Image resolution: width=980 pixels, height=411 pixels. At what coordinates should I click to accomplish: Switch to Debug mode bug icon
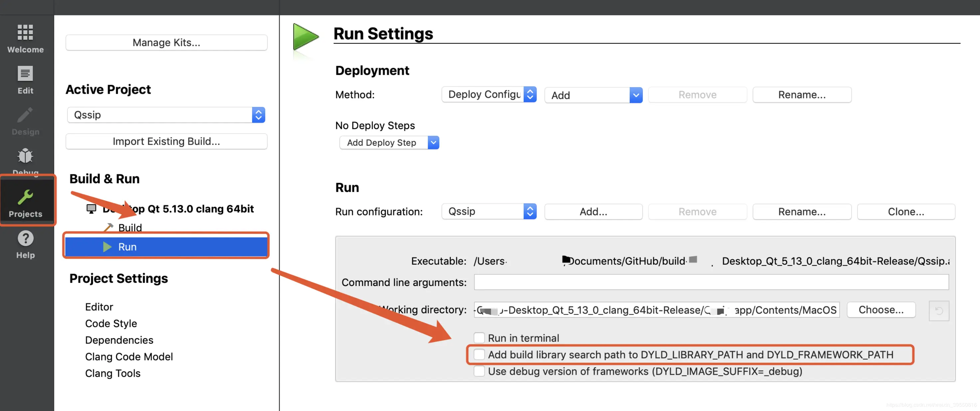click(x=25, y=156)
